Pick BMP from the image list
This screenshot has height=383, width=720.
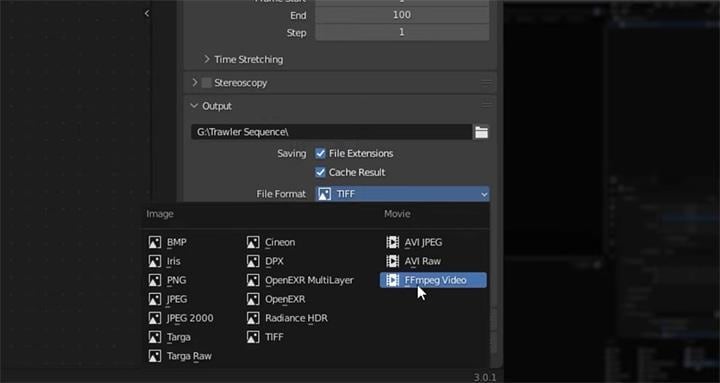[x=168, y=242]
